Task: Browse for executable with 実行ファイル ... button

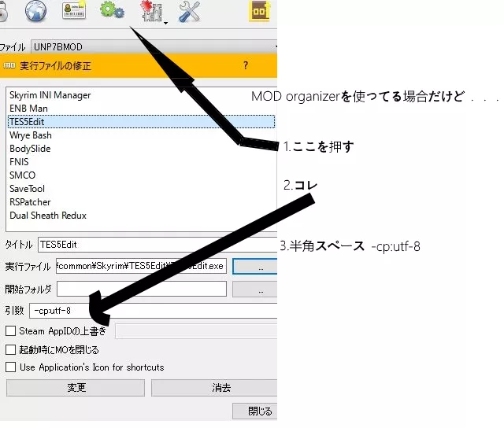Action: click(x=254, y=267)
